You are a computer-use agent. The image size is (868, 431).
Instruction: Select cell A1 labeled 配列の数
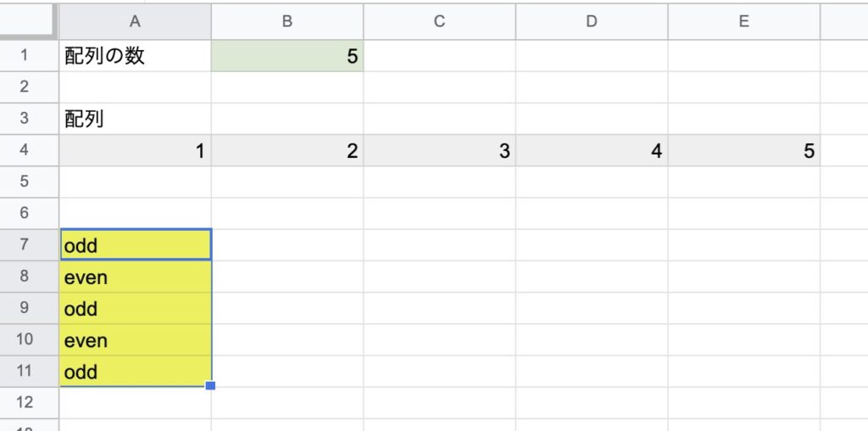tap(135, 56)
